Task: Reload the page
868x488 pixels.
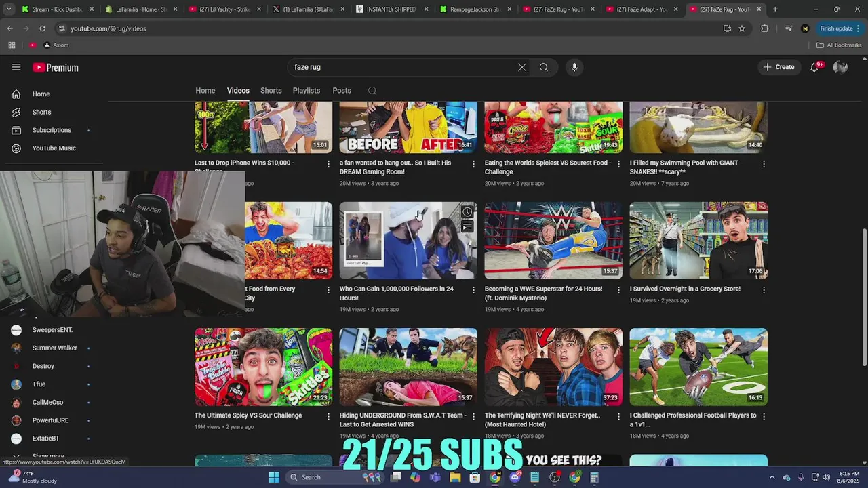Action: 42,28
